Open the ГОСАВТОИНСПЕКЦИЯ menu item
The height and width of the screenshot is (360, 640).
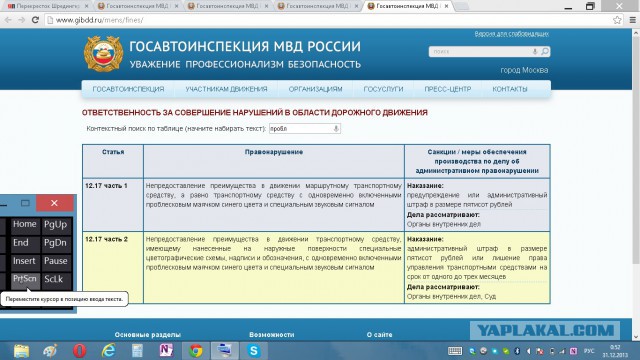point(128,89)
